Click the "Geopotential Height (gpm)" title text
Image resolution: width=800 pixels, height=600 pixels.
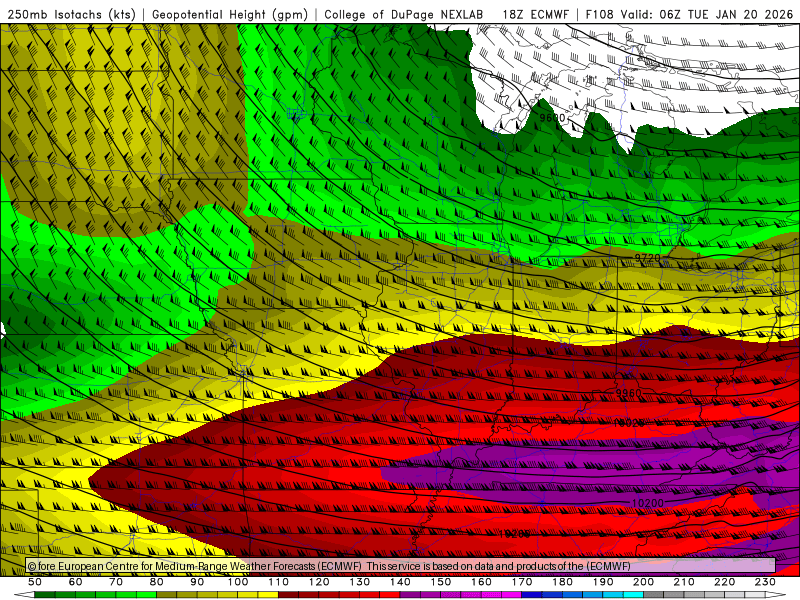click(230, 15)
